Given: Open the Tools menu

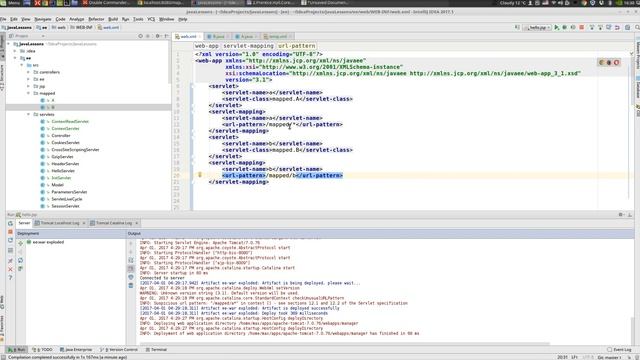Looking at the screenshot, I should click(138, 19).
